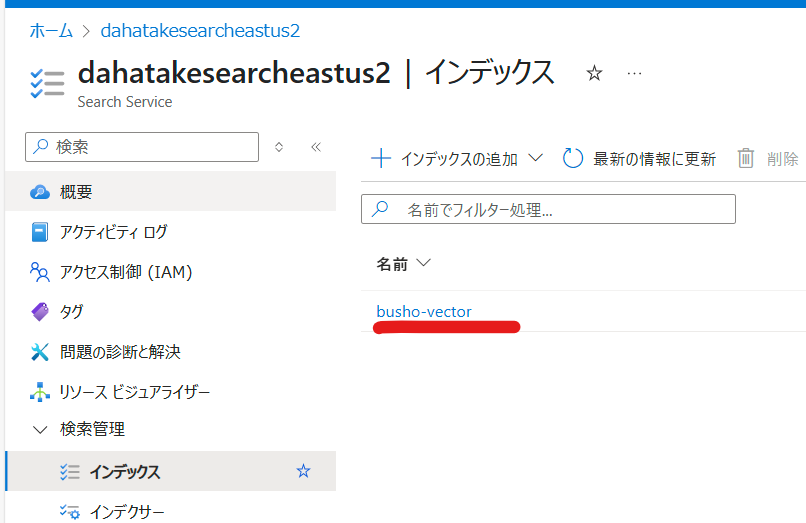Open 概要 in the sidebar menu
This screenshot has height=523, width=806.
[x=171, y=192]
